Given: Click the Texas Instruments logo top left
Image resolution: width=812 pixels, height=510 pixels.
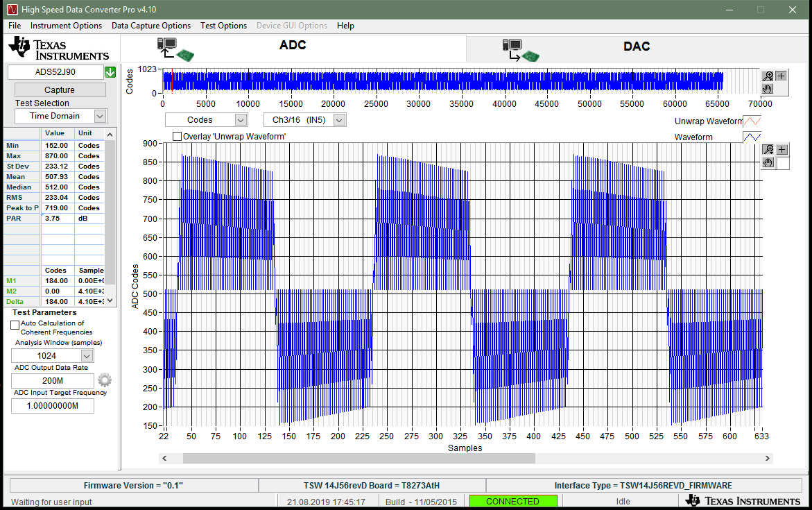Looking at the screenshot, I should [x=58, y=49].
